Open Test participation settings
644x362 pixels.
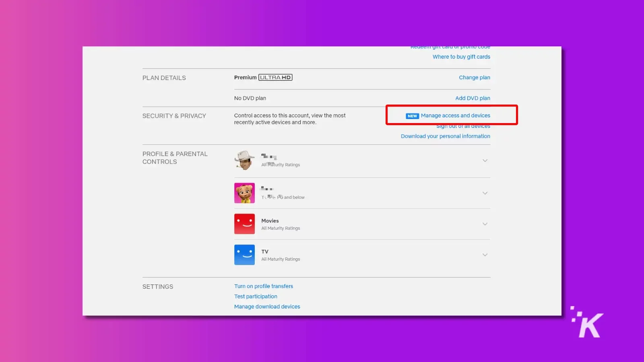(256, 296)
